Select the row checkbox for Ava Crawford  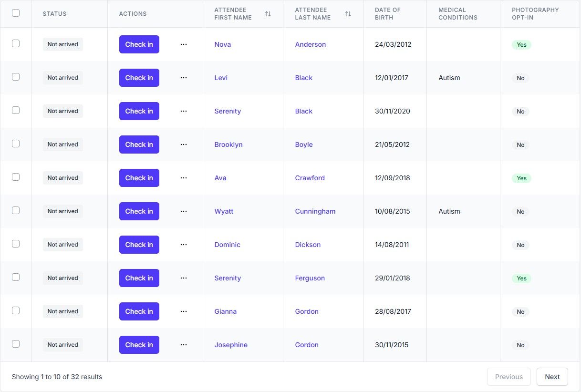pos(16,177)
